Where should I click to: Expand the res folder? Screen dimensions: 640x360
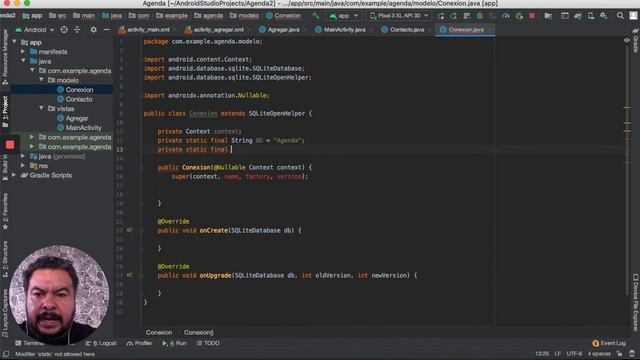pyautogui.click(x=23, y=166)
